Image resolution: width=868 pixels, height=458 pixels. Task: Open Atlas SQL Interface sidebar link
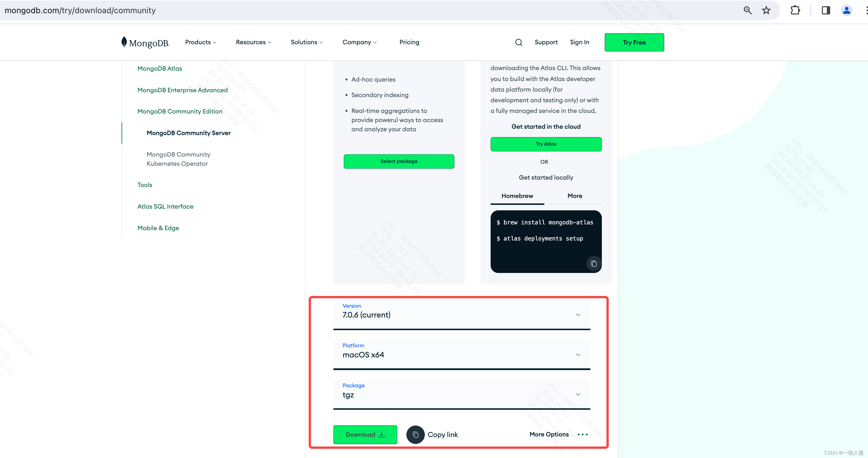click(x=165, y=206)
